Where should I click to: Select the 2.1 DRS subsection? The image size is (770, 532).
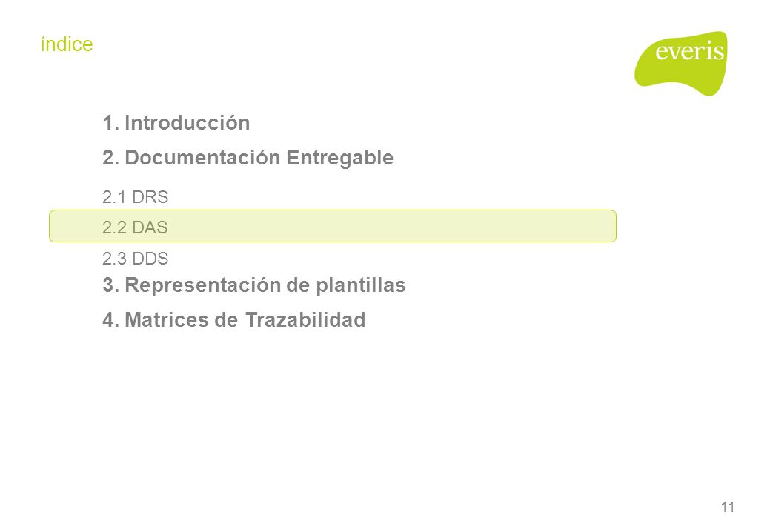pos(136,197)
